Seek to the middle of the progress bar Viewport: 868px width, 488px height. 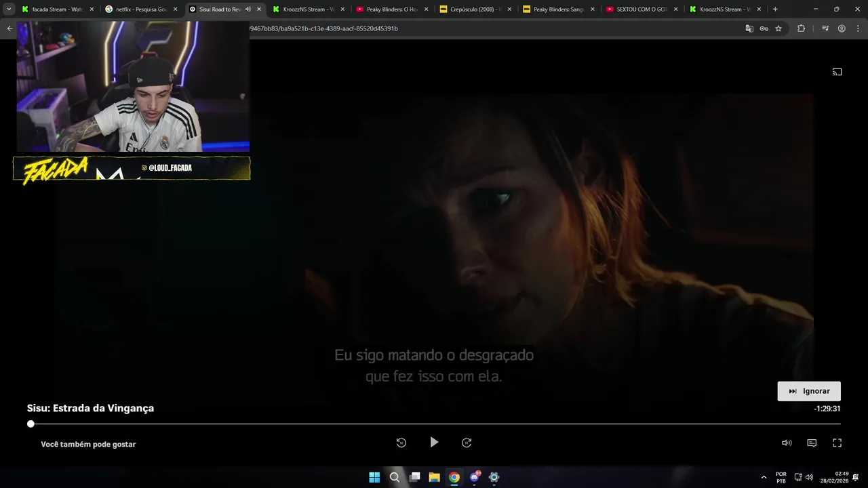(x=434, y=424)
